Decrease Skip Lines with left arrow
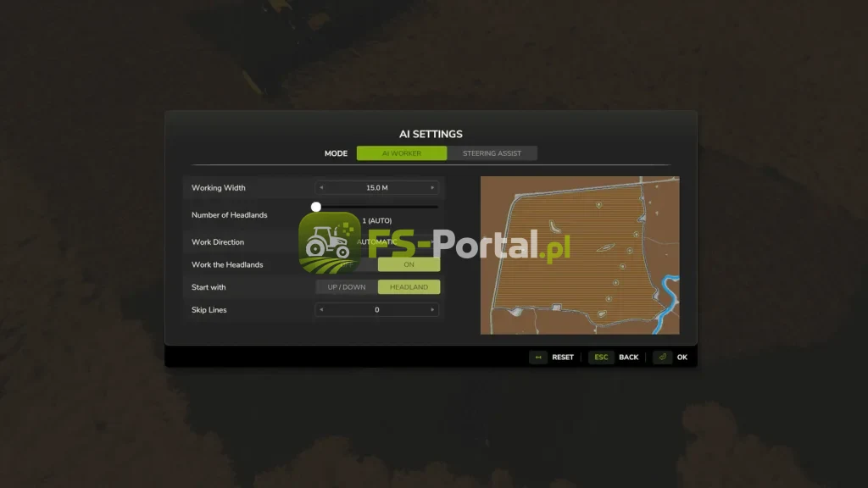Viewport: 868px width, 488px height. 321,310
